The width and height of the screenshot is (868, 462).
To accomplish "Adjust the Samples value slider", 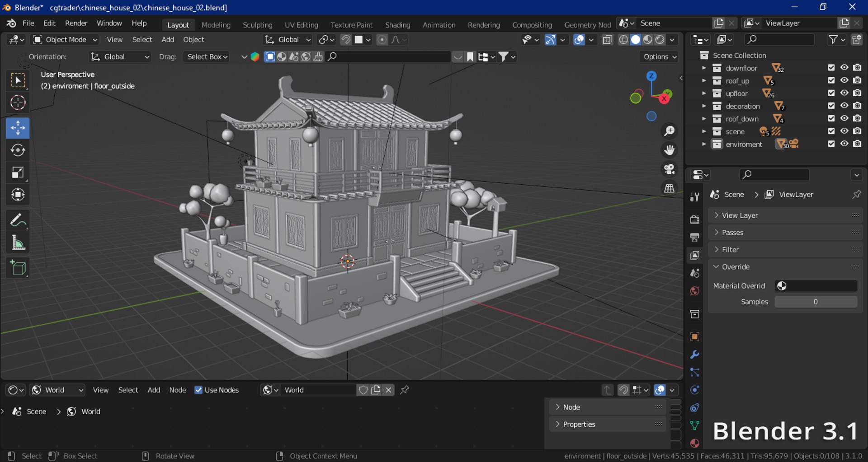I will (816, 302).
